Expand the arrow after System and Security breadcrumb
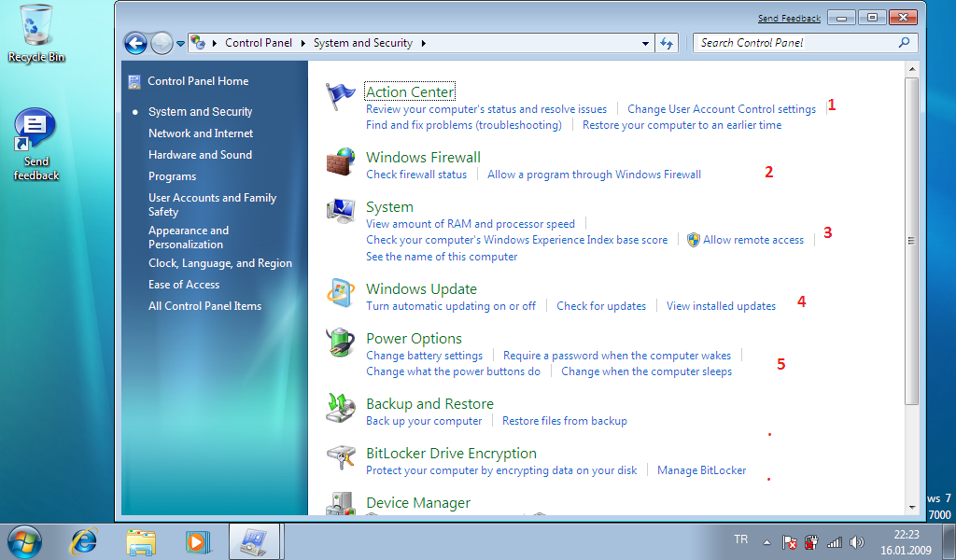This screenshot has height=560, width=956. click(424, 43)
